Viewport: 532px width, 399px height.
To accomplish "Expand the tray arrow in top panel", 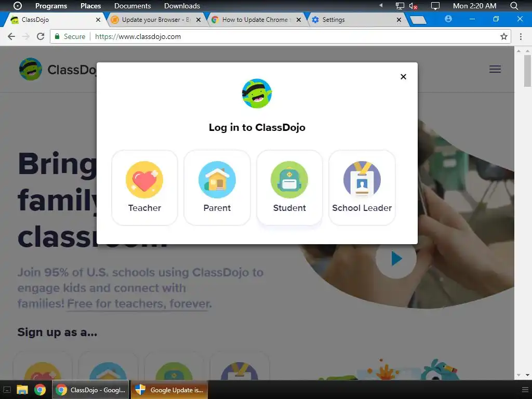I will [x=381, y=5].
